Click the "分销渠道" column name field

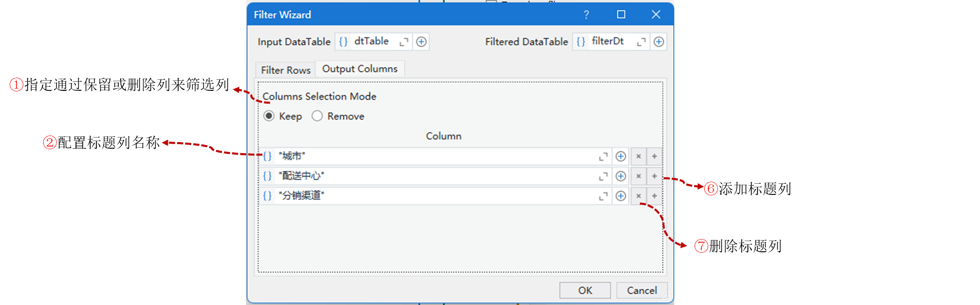click(x=435, y=196)
